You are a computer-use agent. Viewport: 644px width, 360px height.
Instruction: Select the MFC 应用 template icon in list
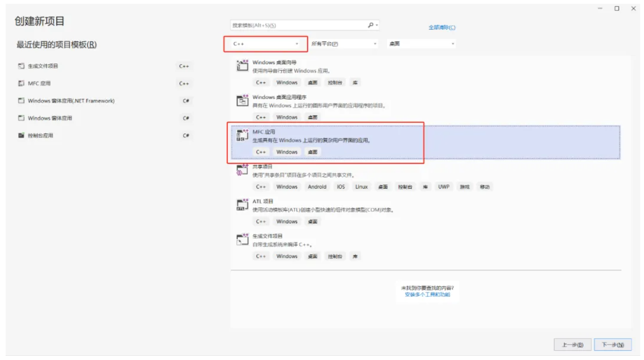pyautogui.click(x=242, y=135)
